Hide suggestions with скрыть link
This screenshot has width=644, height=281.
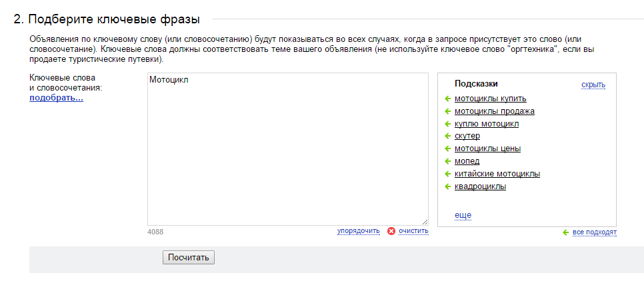593,85
